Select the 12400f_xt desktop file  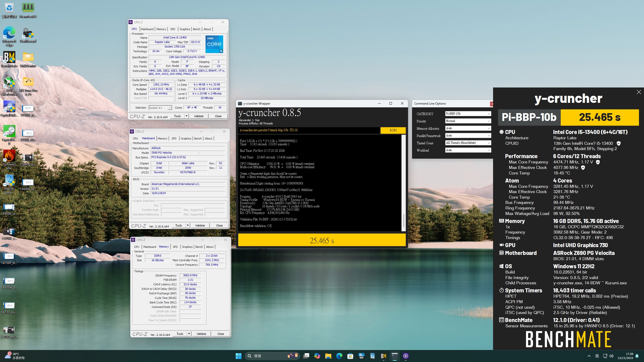28,111
